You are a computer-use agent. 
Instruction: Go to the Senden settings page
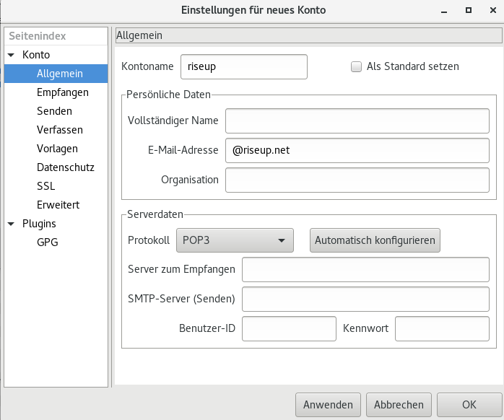tap(54, 111)
